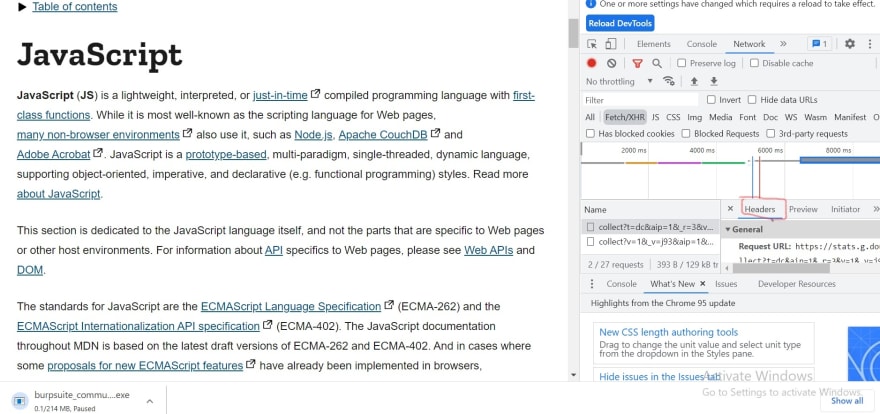
Task: Open the issues counter badge showing 1
Action: (819, 44)
